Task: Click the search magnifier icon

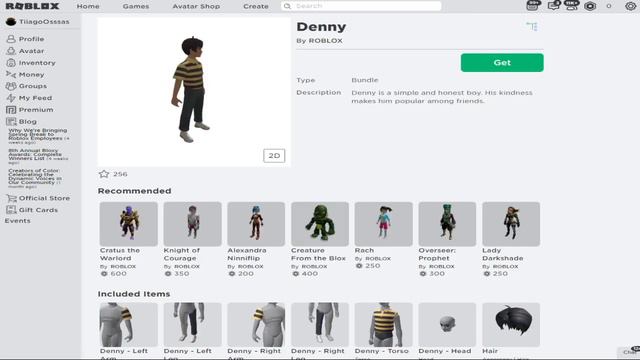Action: click(x=287, y=6)
